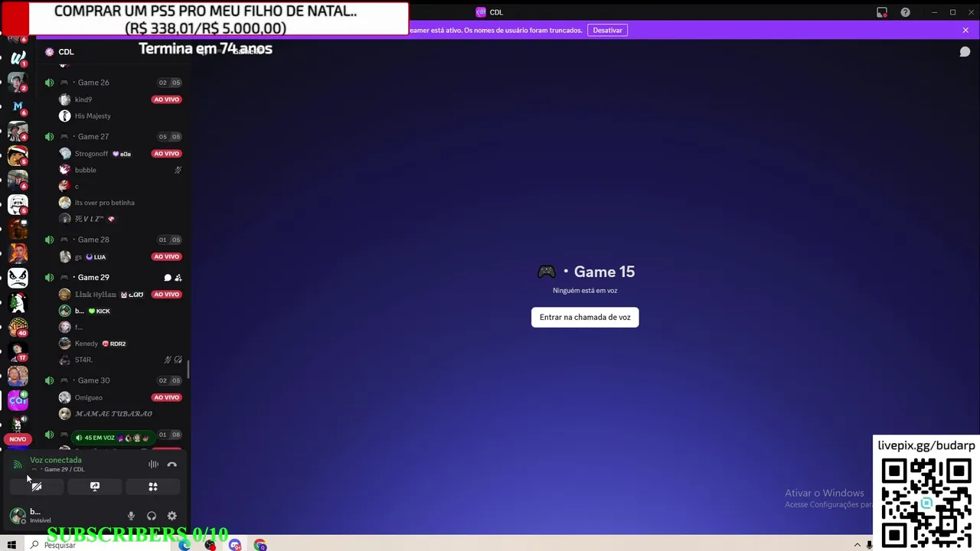Show hidden system tray icons
The width and height of the screenshot is (980, 551).
(x=857, y=545)
